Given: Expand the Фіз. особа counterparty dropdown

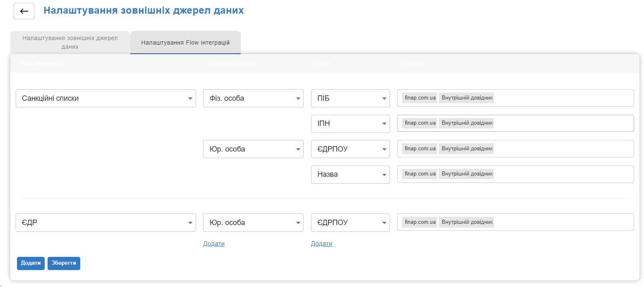Looking at the screenshot, I should [x=253, y=98].
